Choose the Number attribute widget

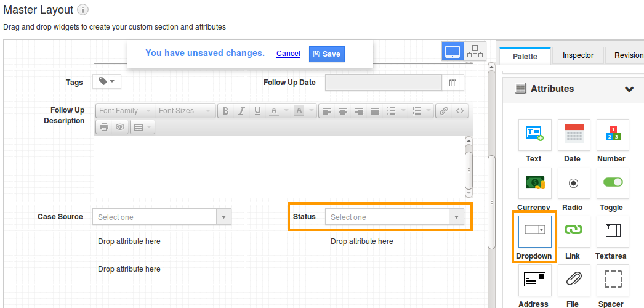(613, 135)
